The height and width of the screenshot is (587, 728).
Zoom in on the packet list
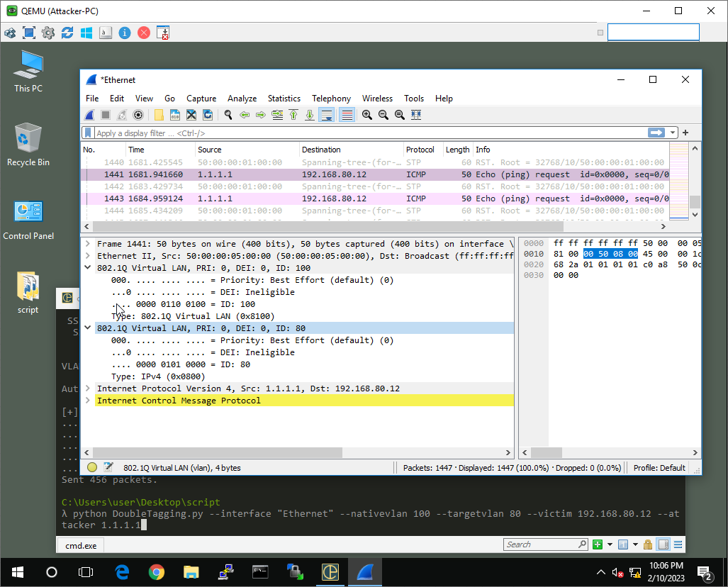[367, 114]
